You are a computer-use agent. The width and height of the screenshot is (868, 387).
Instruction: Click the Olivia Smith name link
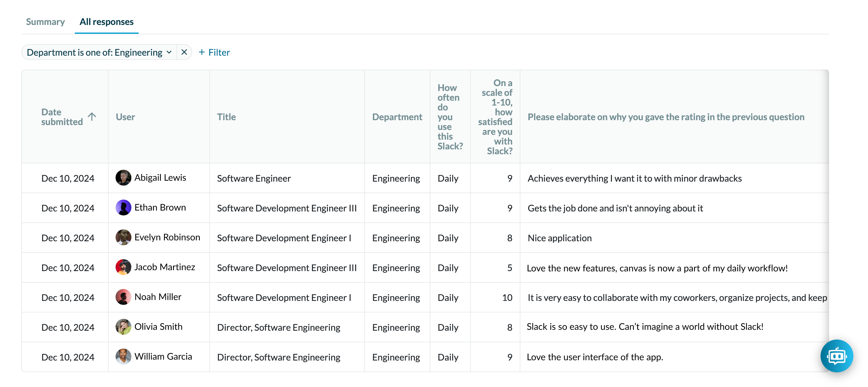pos(158,327)
